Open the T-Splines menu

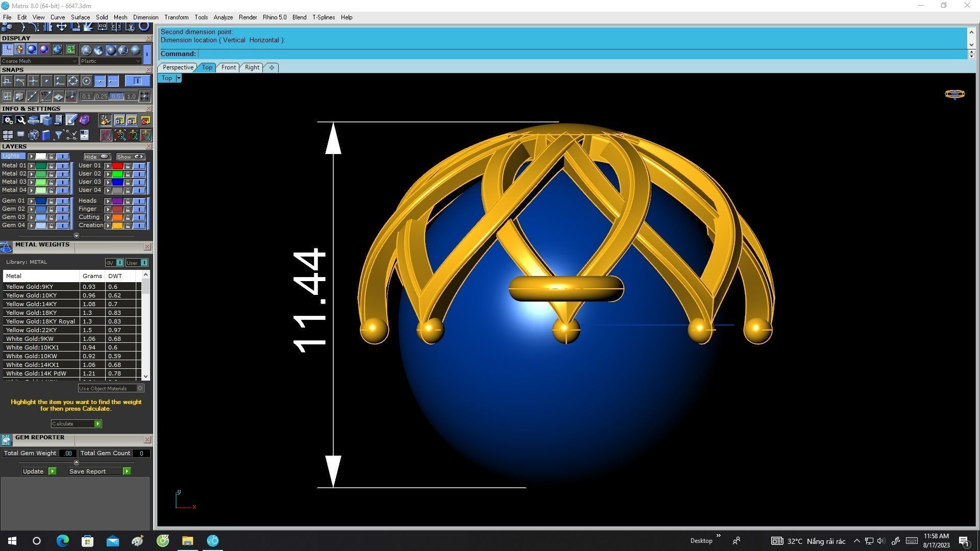coord(324,17)
